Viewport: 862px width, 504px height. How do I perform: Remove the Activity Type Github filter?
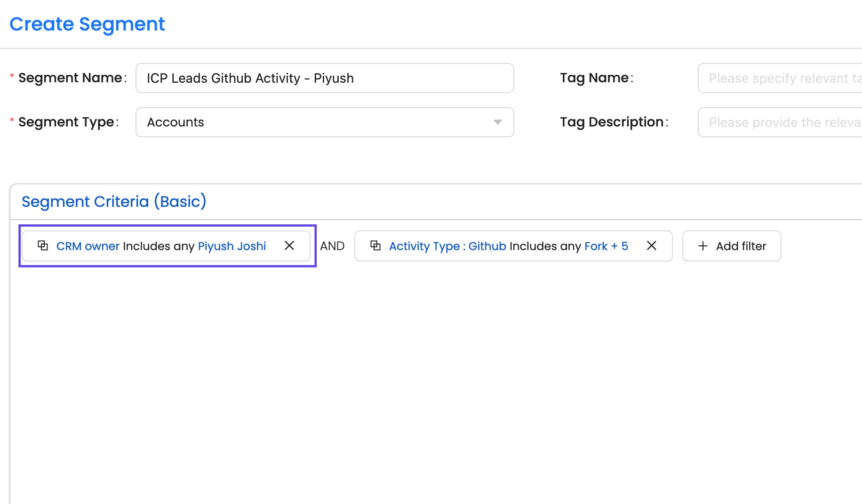click(652, 245)
